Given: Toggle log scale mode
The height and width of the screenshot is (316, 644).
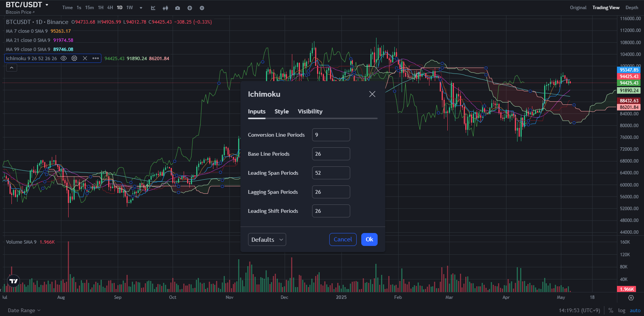Looking at the screenshot, I should [622, 310].
